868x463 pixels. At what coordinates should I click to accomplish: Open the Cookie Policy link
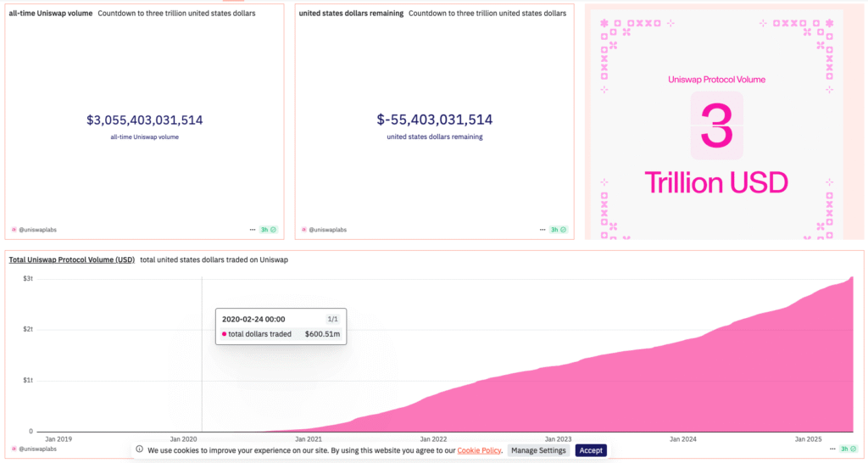(x=479, y=450)
